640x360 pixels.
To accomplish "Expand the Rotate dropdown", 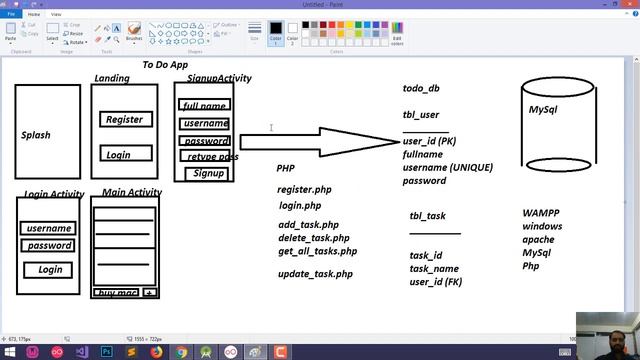I will pyautogui.click(x=86, y=42).
